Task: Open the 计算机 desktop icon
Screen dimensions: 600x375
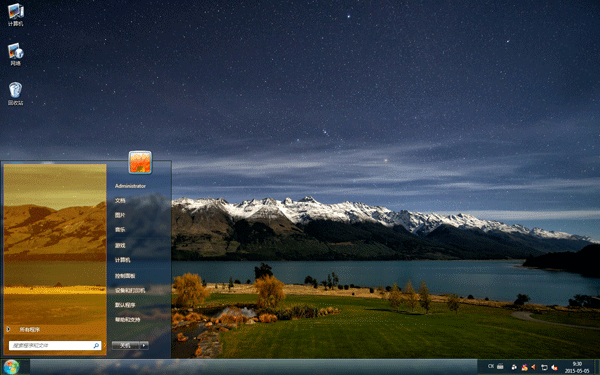Action: click(16, 15)
